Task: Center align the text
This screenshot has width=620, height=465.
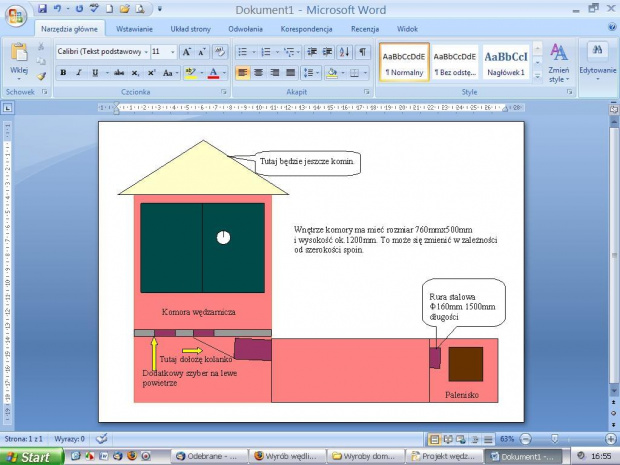Action: click(x=259, y=73)
